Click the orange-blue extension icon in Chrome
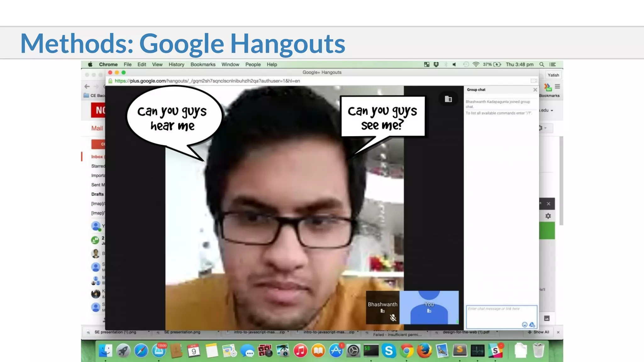644x362 pixels. [547, 87]
